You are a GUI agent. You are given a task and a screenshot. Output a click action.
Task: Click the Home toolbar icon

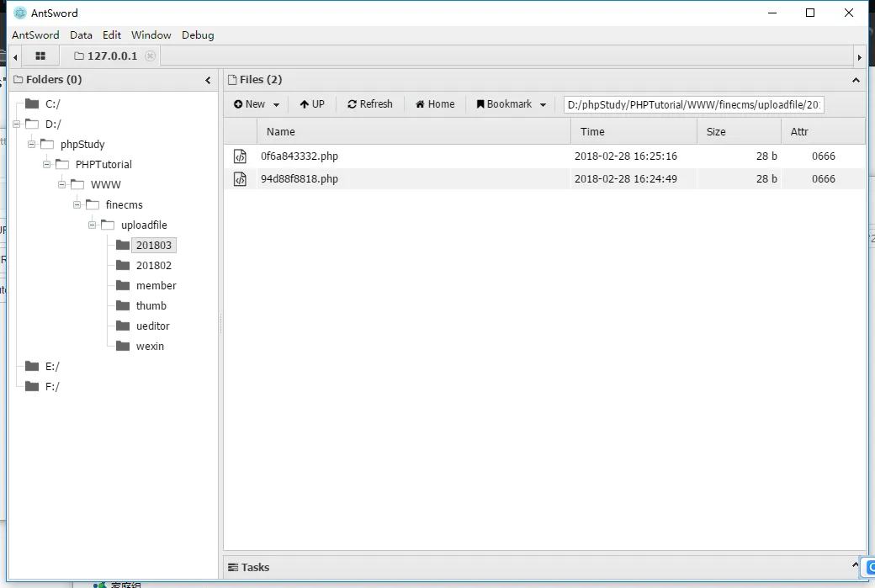coord(434,103)
